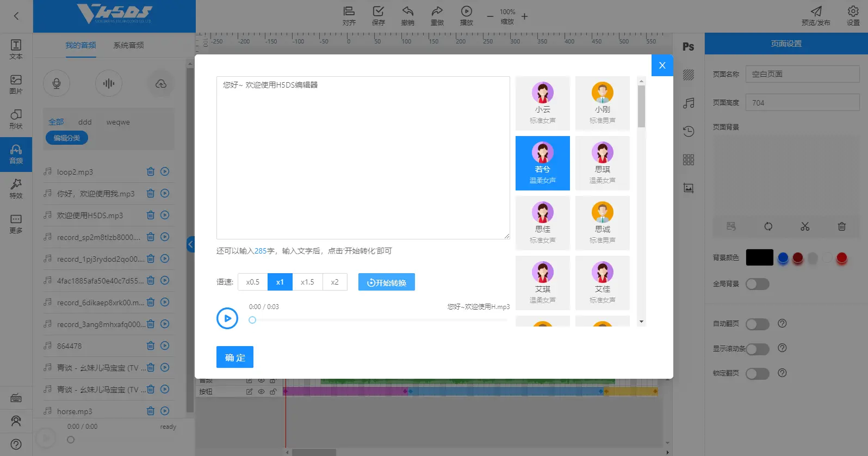
Task: Click the 撤销 undo toolbar icon
Action: [x=408, y=16]
